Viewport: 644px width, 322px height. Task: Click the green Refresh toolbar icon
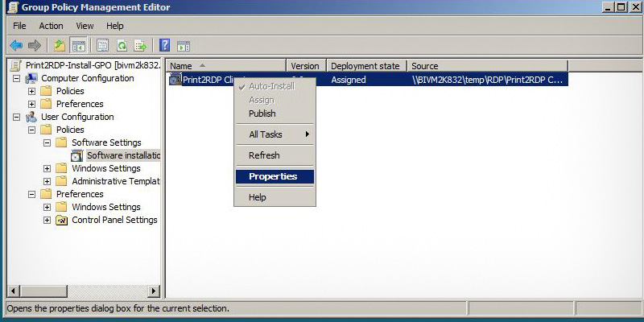click(122, 45)
